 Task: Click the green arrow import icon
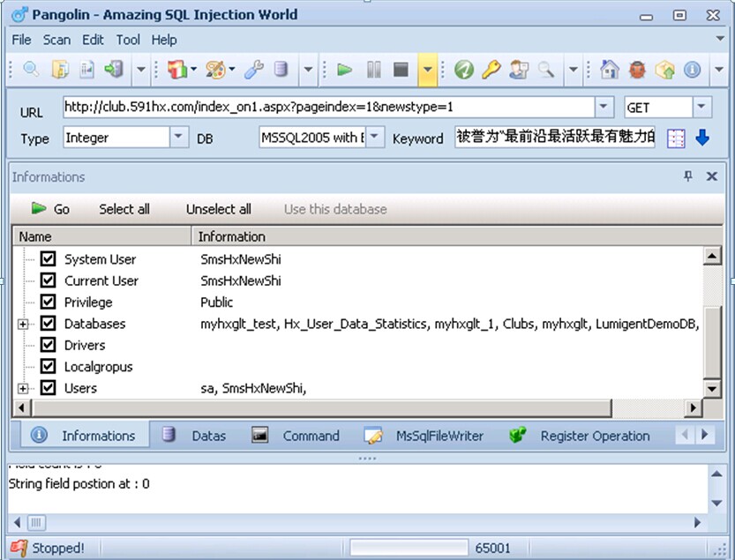pos(114,70)
